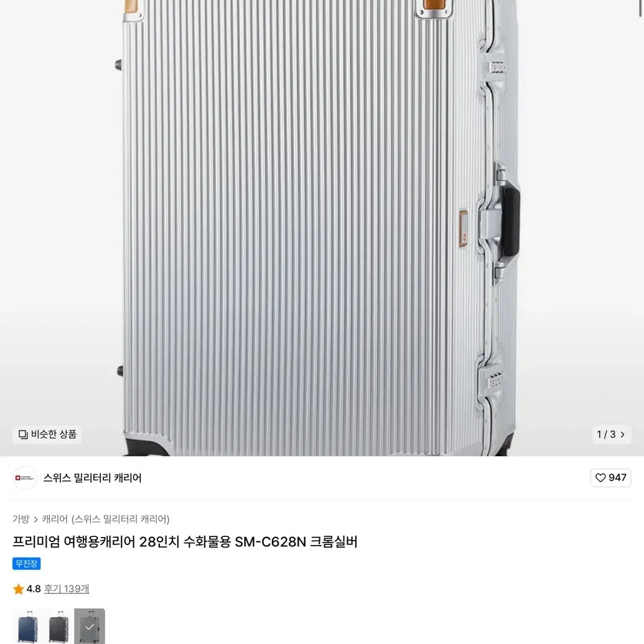Go to next image with chevron arrow

(623, 434)
